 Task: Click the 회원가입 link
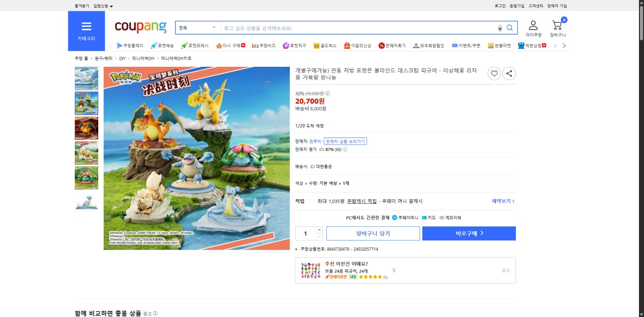click(517, 6)
